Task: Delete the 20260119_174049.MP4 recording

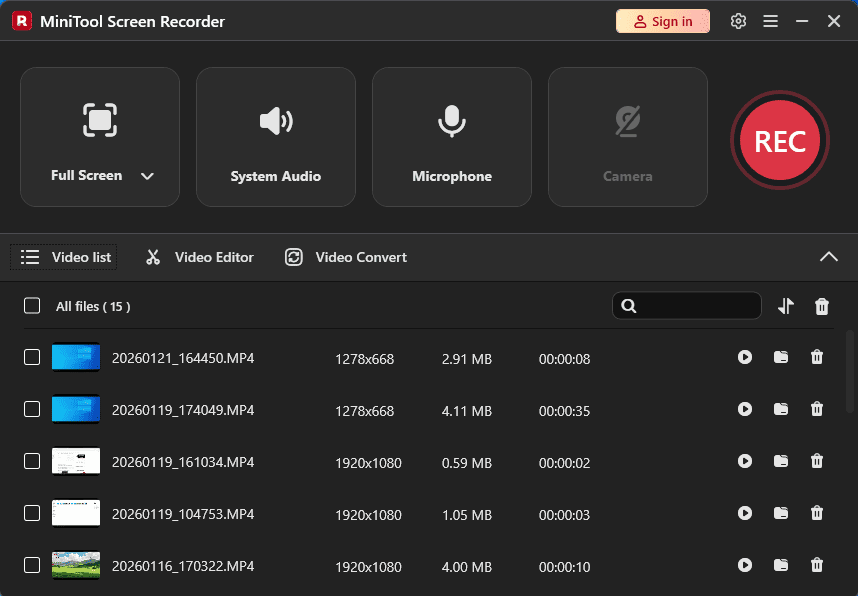Action: pyautogui.click(x=817, y=409)
